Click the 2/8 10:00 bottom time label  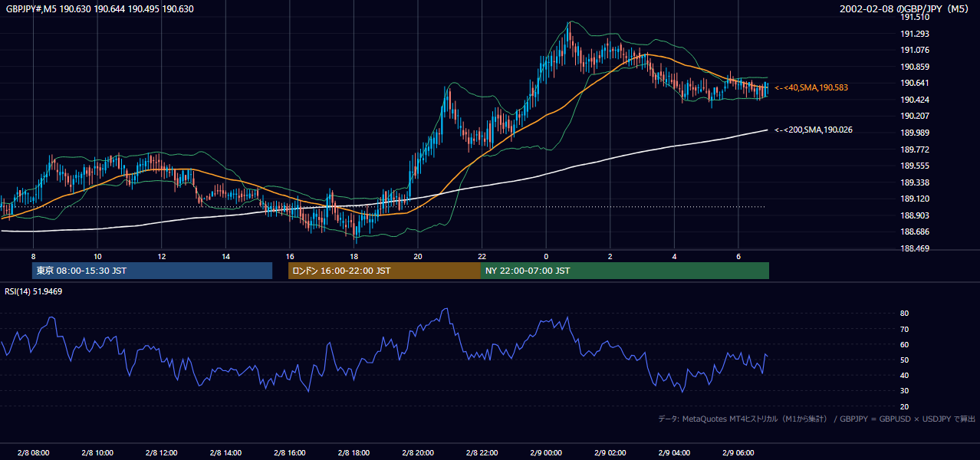click(x=97, y=453)
